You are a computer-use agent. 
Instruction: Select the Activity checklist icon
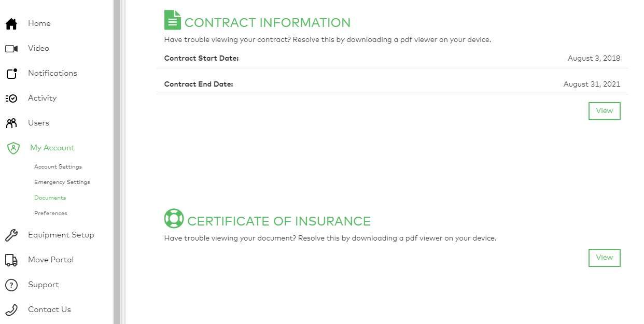[11, 98]
